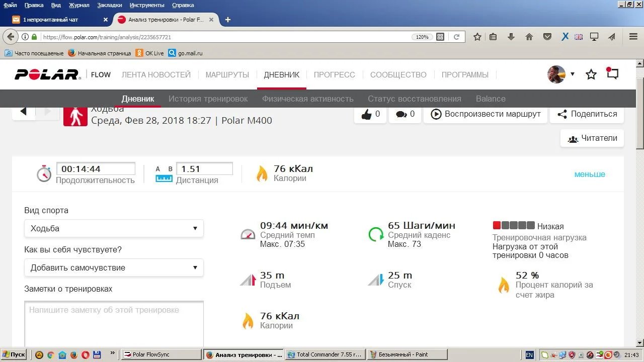This screenshot has height=362, width=644.
Task: Click the UK flag translator extension icon
Action: tap(579, 37)
